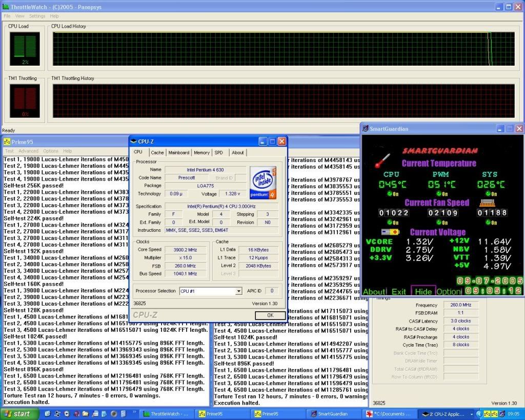Click the Cycle Time (Tras) value "8 clocks"
The height and width of the screenshot is (420, 525).
pos(461,345)
